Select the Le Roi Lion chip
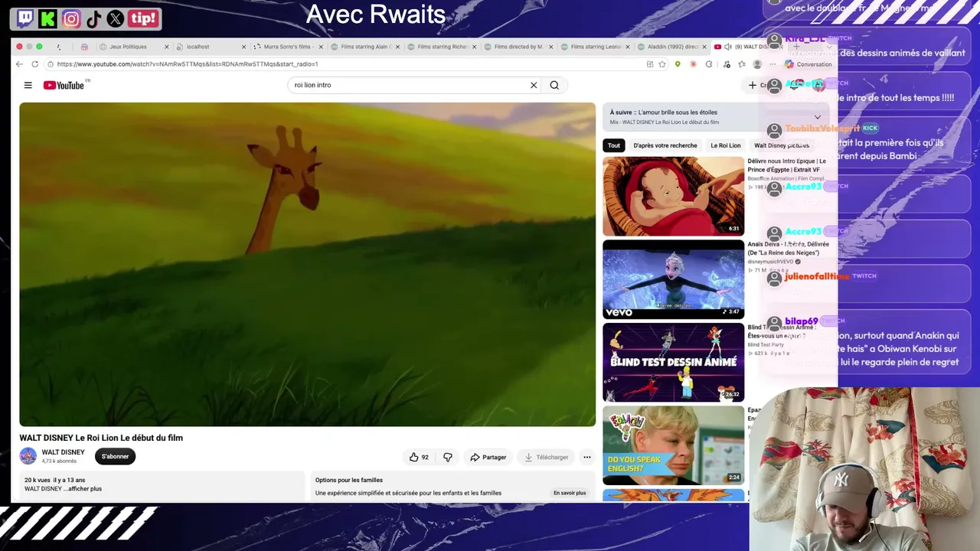The image size is (980, 551). point(726,145)
